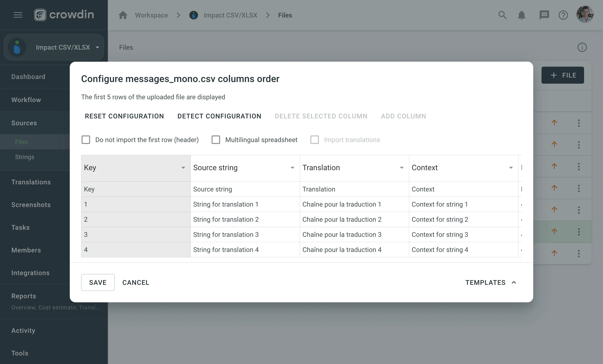Open the help question mark icon
The height and width of the screenshot is (364, 603).
point(563,15)
